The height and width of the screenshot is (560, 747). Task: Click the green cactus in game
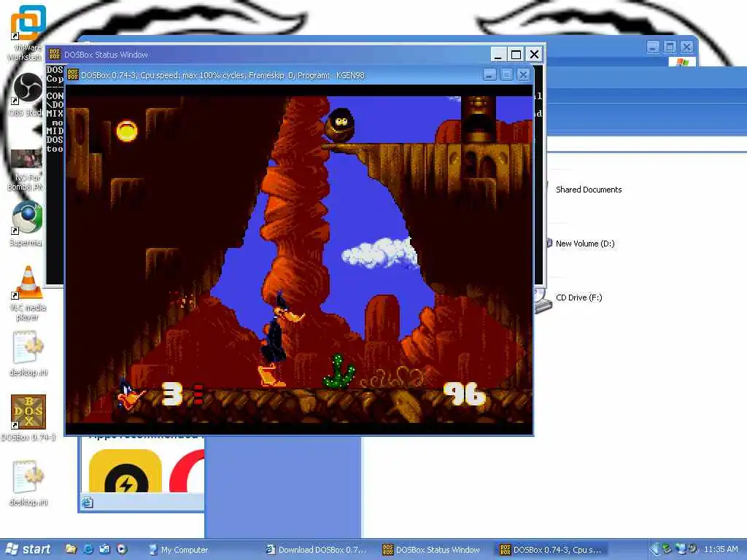(x=338, y=371)
